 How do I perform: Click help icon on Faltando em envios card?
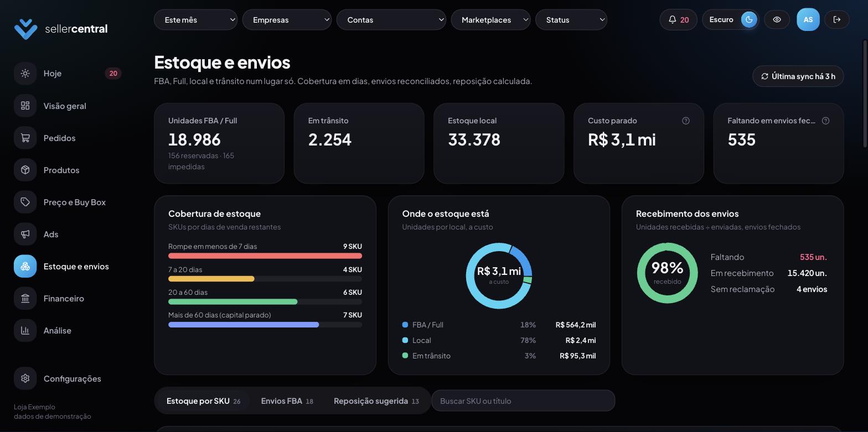click(x=826, y=121)
